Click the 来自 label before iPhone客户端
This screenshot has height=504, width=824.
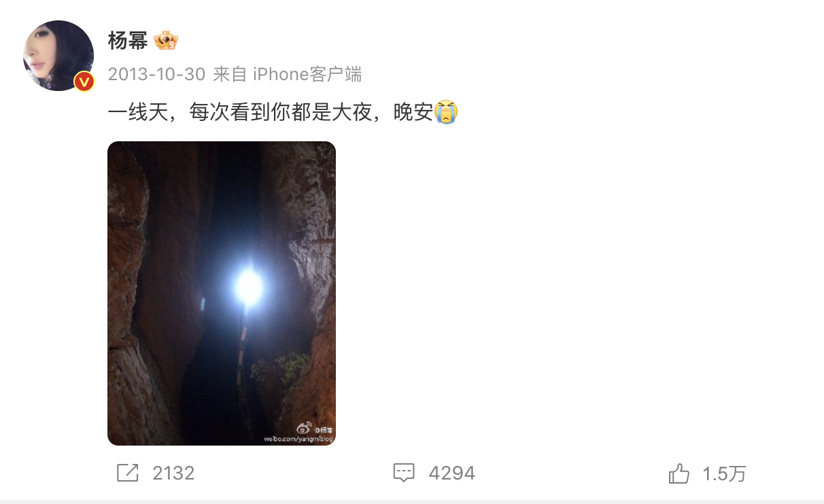coord(230,75)
